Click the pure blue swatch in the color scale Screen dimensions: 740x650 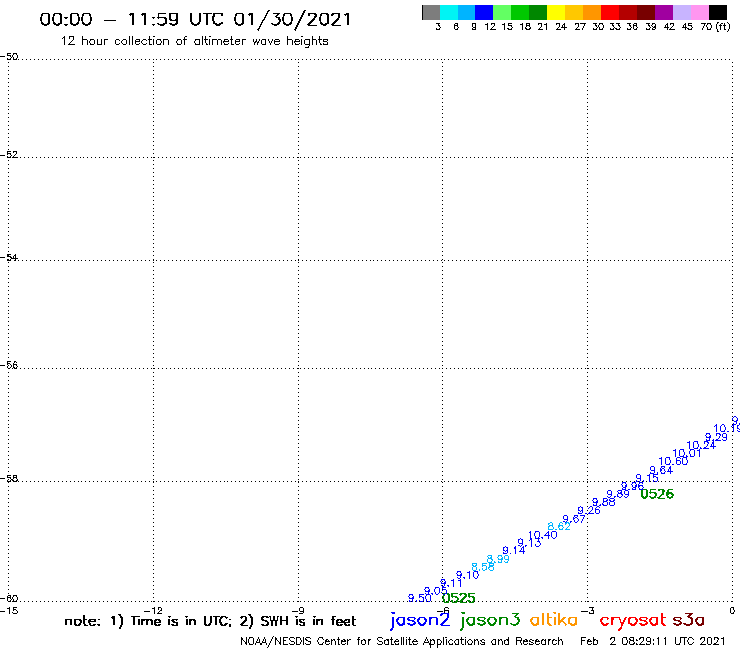(484, 12)
